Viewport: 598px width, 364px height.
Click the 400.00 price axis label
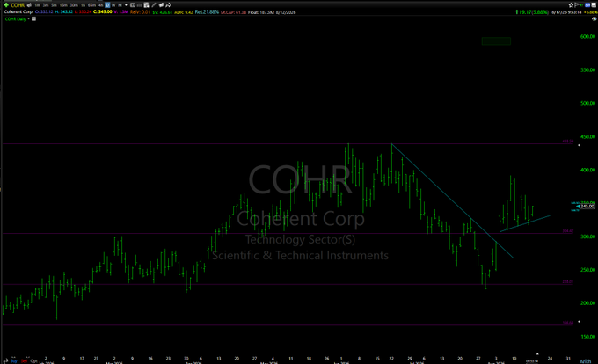(x=587, y=170)
